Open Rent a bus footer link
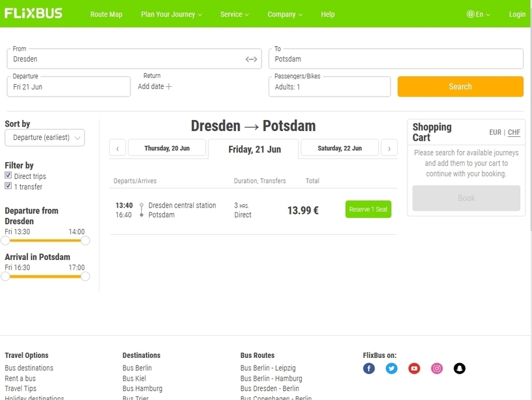The height and width of the screenshot is (400, 532). tap(20, 379)
